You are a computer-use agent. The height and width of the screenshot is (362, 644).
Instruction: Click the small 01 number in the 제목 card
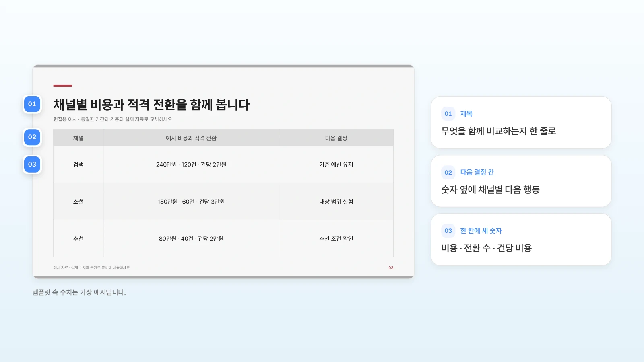[448, 114]
